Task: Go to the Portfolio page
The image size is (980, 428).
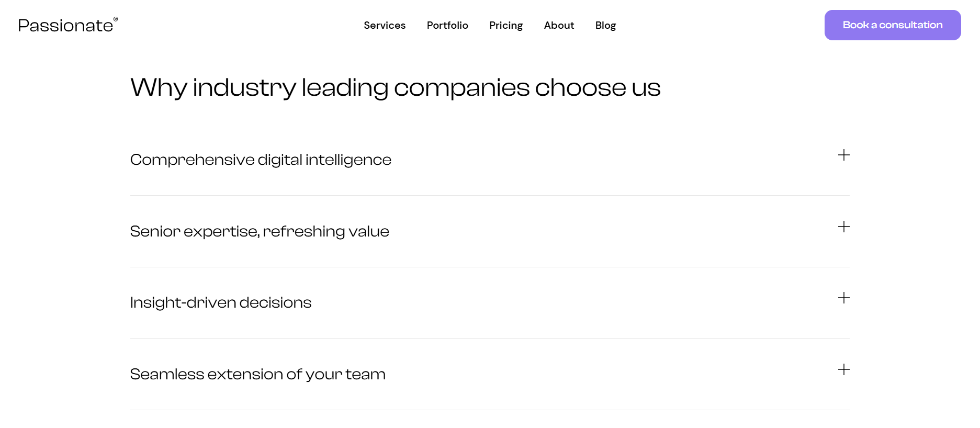Action: (x=447, y=25)
